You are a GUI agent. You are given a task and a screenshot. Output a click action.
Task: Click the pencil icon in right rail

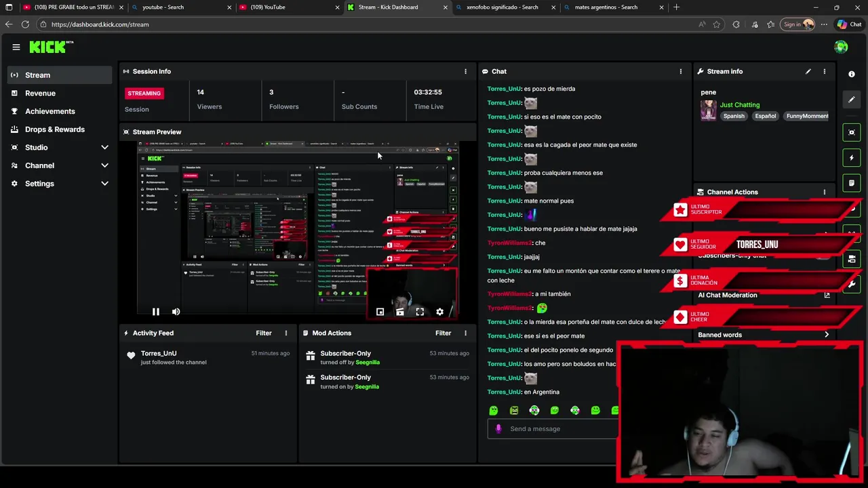852,100
